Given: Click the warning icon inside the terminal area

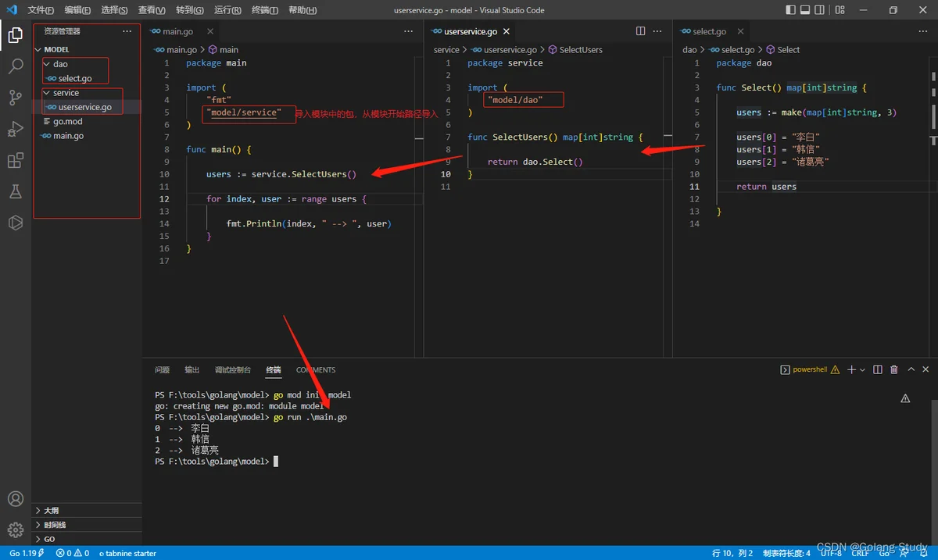Looking at the screenshot, I should (x=905, y=398).
